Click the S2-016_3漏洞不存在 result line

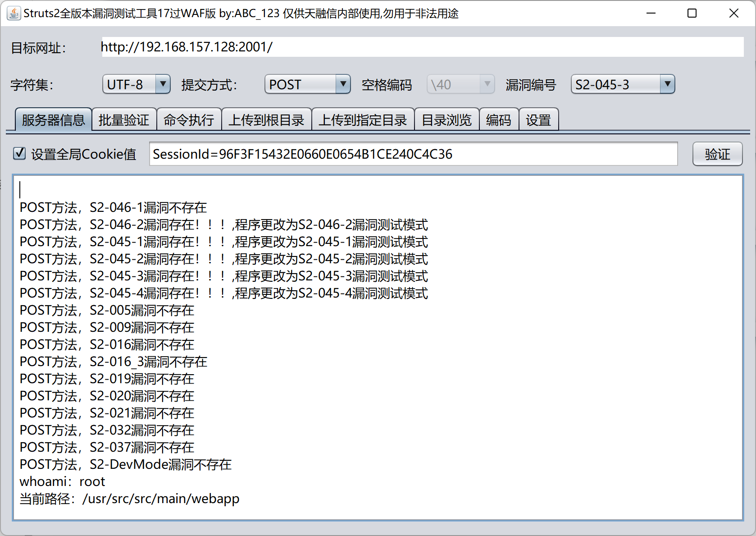(114, 362)
